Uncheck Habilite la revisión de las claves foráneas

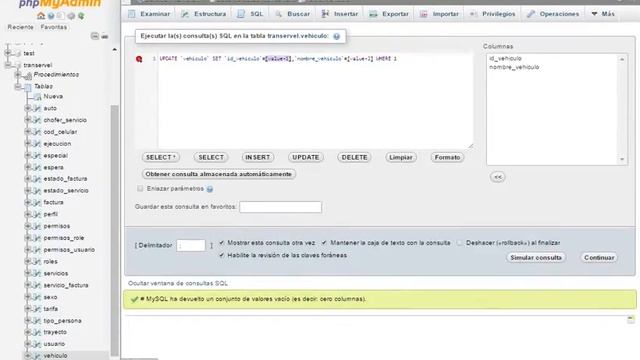tap(222, 255)
